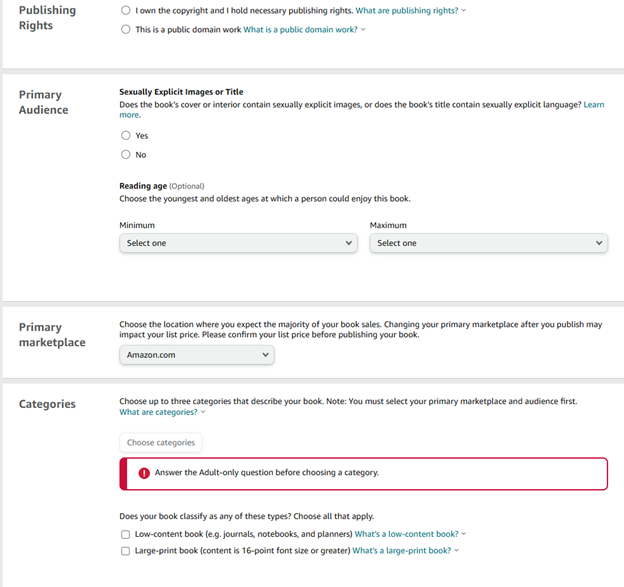Screen dimensions: 624x587
Task: Expand 'What's a low-content book?' help
Action: tap(406, 534)
